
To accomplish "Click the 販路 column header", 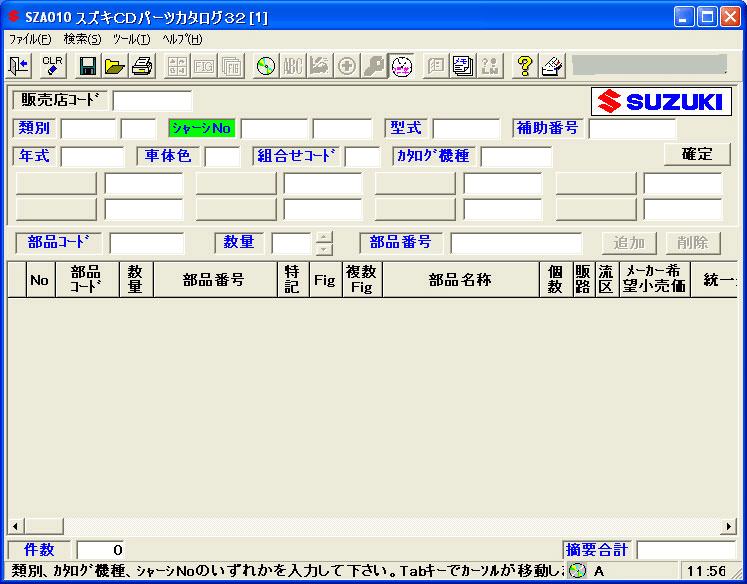I will click(x=583, y=280).
